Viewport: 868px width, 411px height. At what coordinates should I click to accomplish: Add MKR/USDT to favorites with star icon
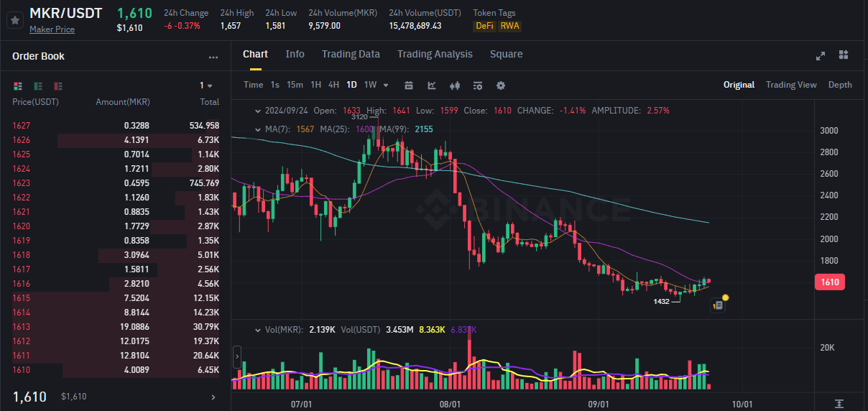(14, 20)
